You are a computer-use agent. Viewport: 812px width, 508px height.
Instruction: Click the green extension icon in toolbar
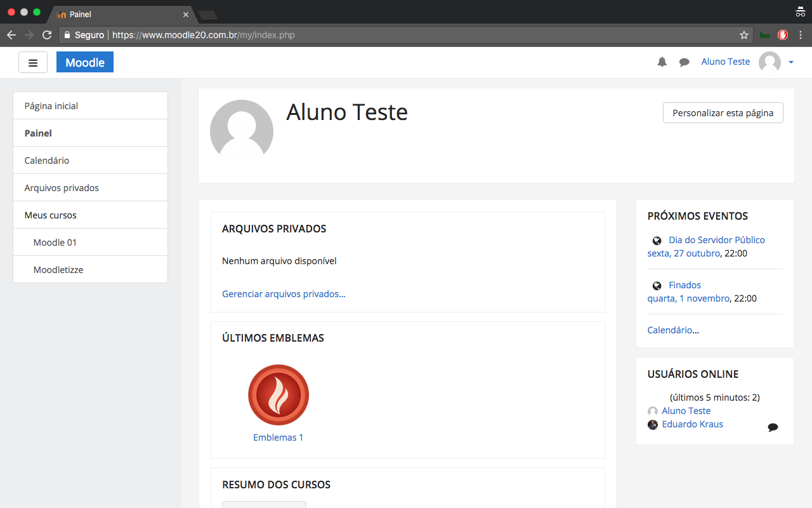pos(765,35)
